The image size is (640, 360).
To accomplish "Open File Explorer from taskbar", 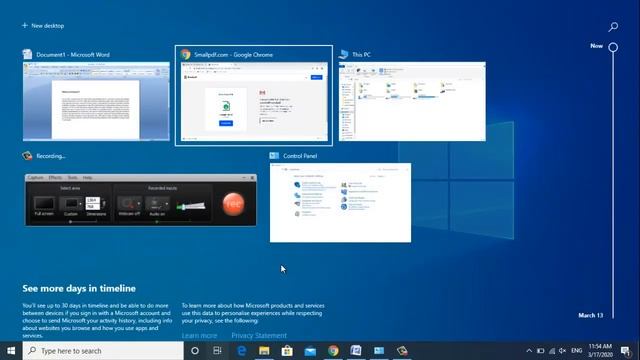I will click(x=264, y=351).
